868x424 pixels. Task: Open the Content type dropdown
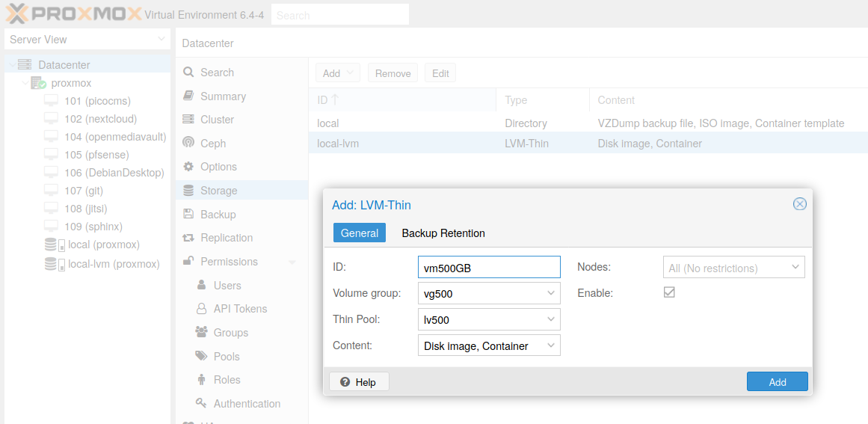pos(551,345)
